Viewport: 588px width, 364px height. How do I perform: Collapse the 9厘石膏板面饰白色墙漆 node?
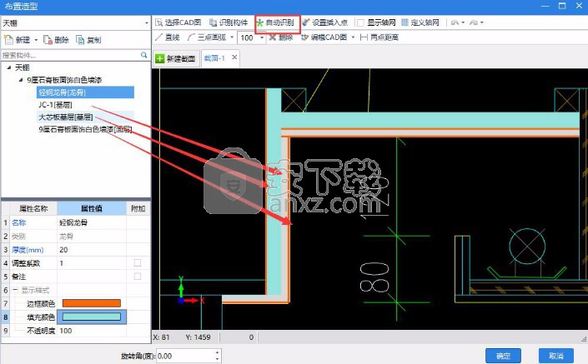point(21,80)
